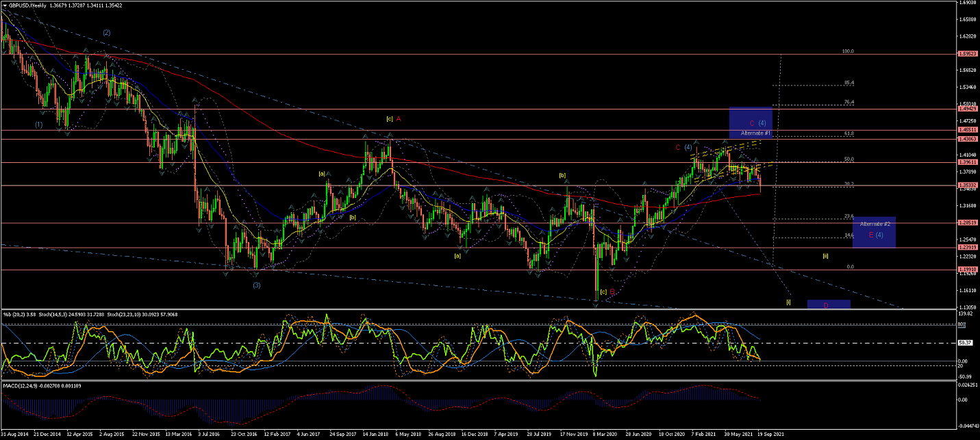Viewport: 980px width, 440px height.
Task: Select the yellow [a] label near December 2018
Action: pos(457,255)
